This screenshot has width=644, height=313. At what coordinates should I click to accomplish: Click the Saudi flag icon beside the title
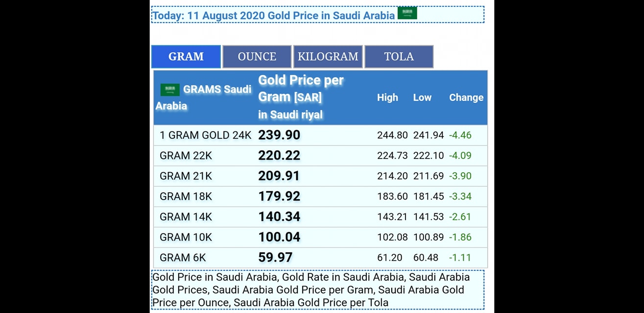click(407, 13)
